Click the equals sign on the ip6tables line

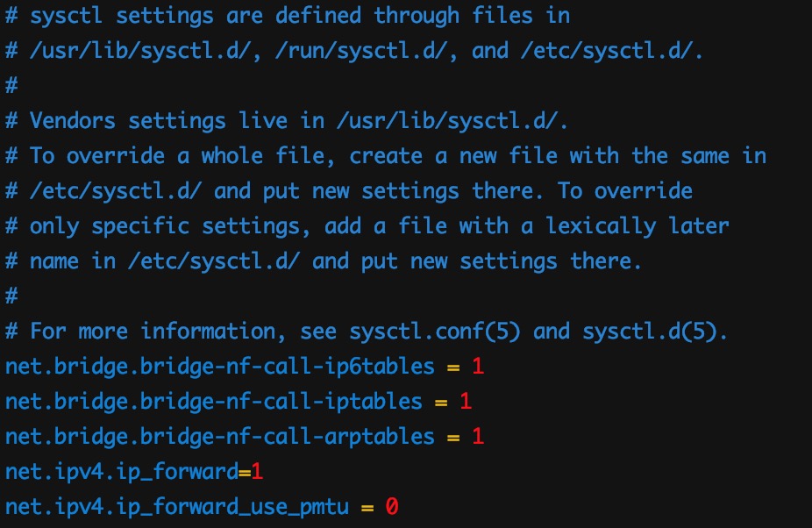[453, 366]
